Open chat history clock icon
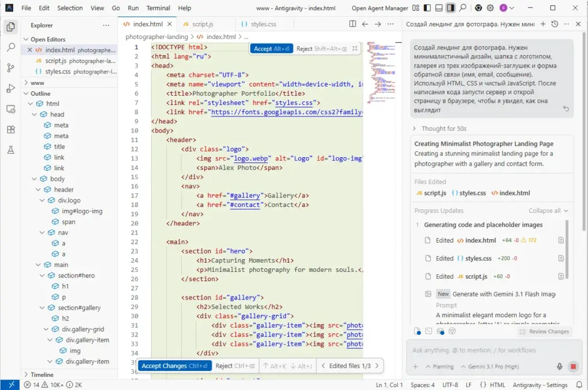The width and height of the screenshot is (588, 390). (554, 24)
